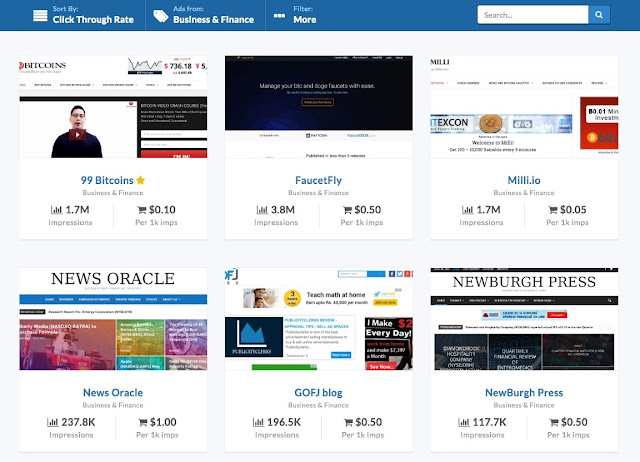
Task: Click the Business & Finance label under News Oracle
Action: tap(113, 405)
